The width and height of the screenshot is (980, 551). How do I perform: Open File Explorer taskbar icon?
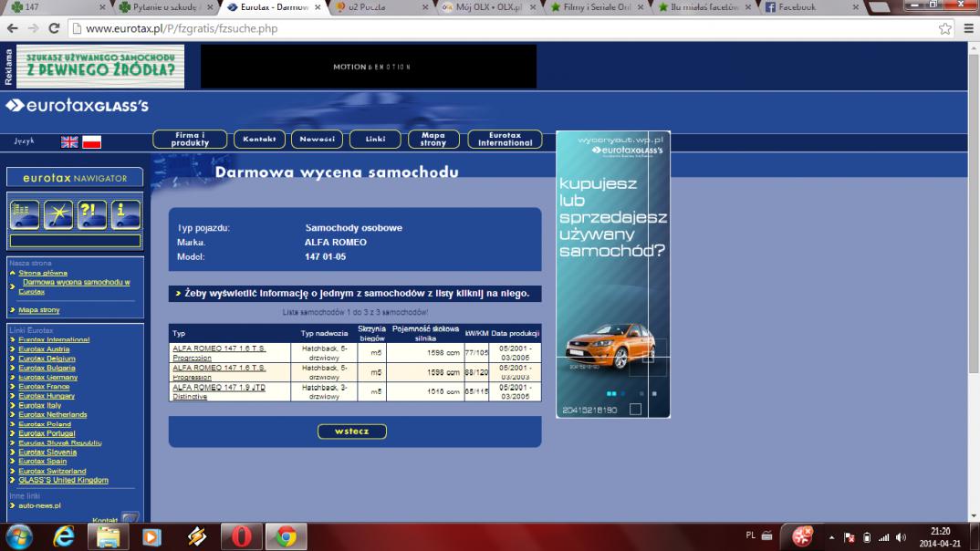click(108, 536)
